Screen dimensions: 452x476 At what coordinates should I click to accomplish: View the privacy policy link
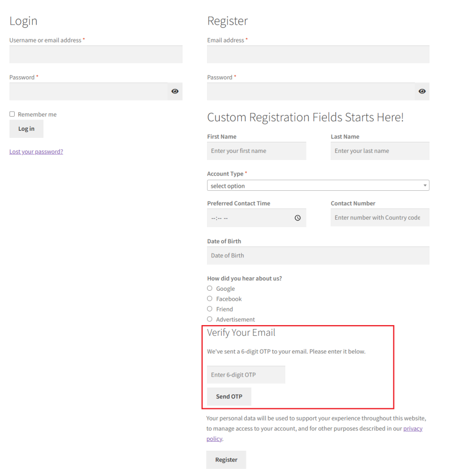(413, 428)
